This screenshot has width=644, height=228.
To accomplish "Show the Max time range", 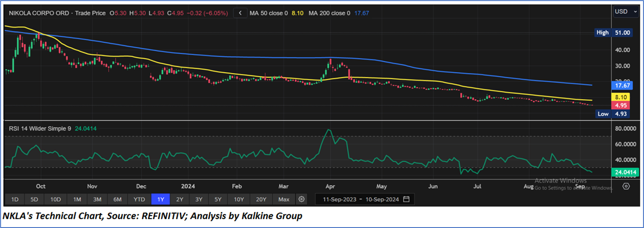I will [284, 199].
